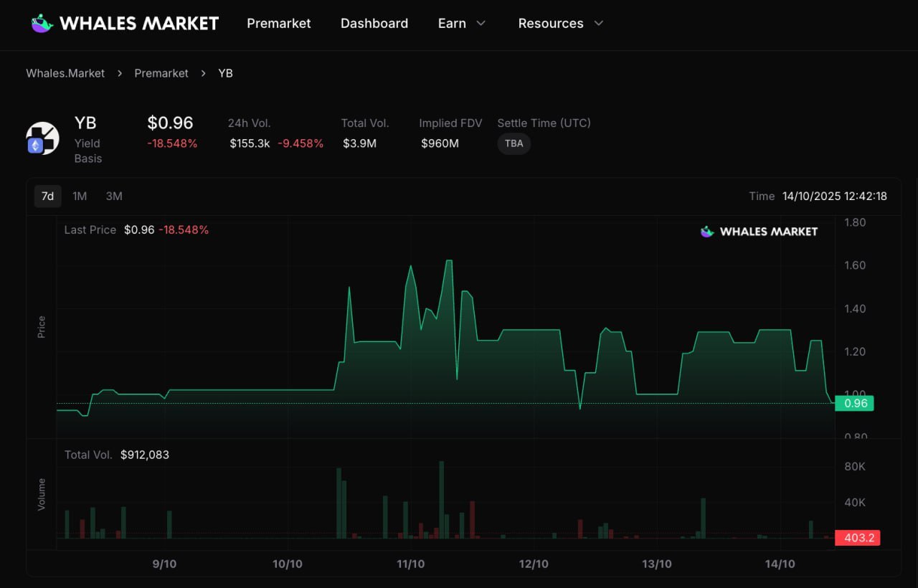Switch chart to 3M range
Image resolution: width=918 pixels, height=588 pixels.
click(x=114, y=196)
